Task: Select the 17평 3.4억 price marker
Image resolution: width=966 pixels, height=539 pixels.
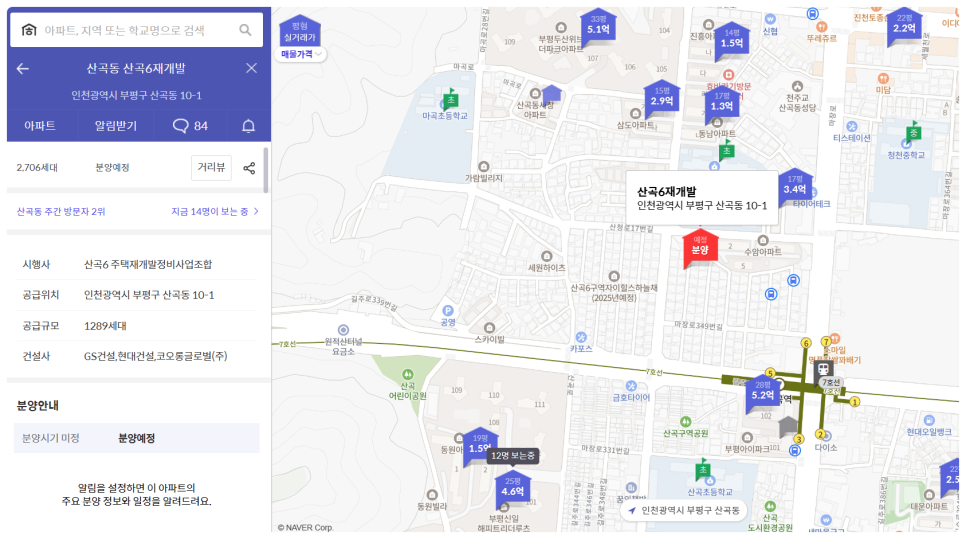Action: [x=794, y=186]
